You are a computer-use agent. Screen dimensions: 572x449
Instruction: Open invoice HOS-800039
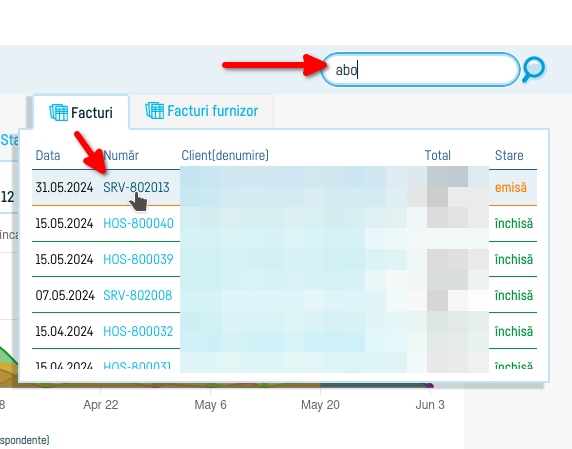138,259
